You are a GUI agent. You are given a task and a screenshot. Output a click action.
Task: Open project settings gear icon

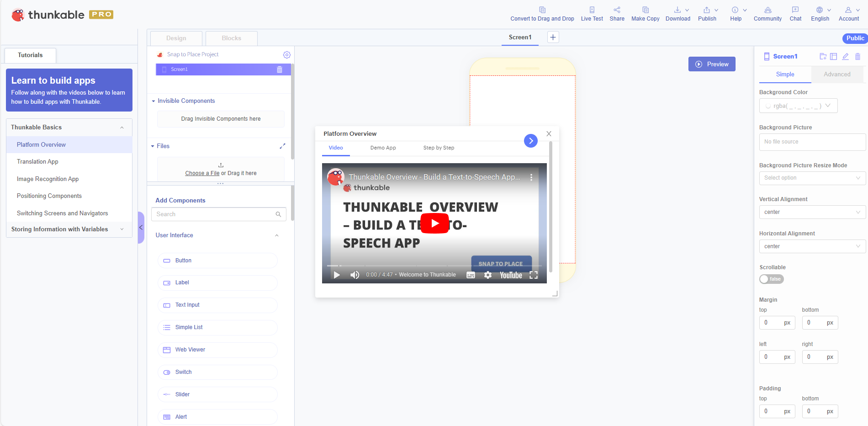pyautogui.click(x=286, y=55)
